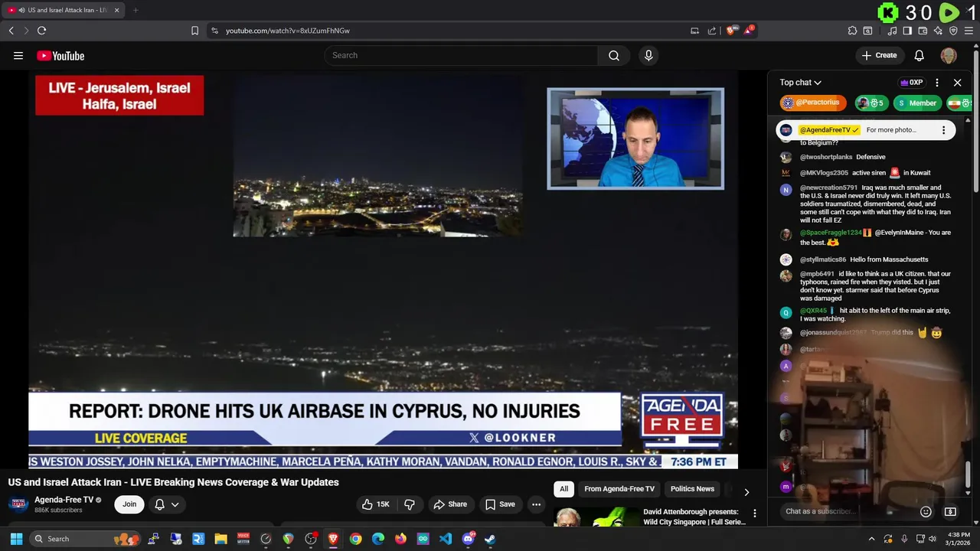Expand the Top chat dropdown
The height and width of the screenshot is (551, 980).
pyautogui.click(x=800, y=83)
